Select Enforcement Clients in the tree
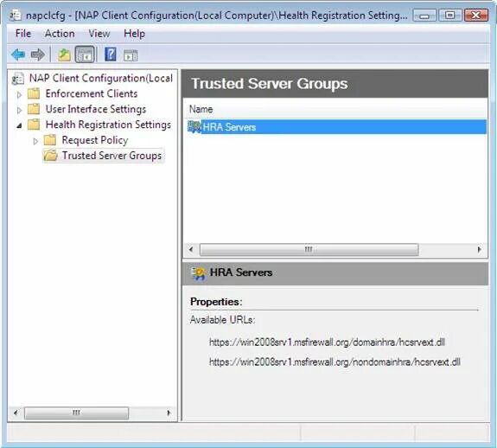497x448 pixels. click(x=92, y=93)
